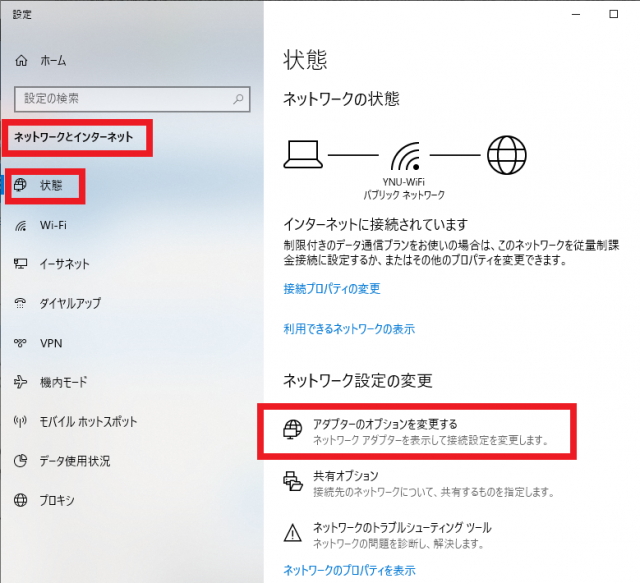Screen dimensions: 640x583
Task: Open アダプターのオプションを変更する
Action: [417, 432]
